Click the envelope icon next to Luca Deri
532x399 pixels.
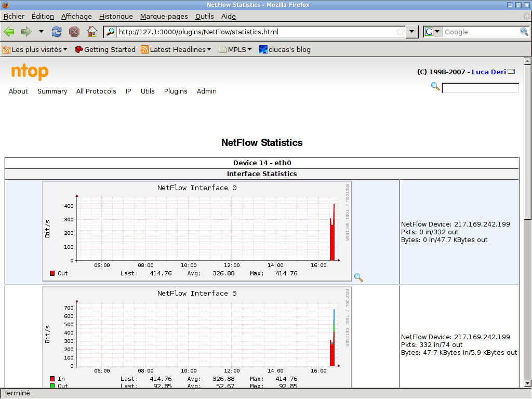point(511,72)
